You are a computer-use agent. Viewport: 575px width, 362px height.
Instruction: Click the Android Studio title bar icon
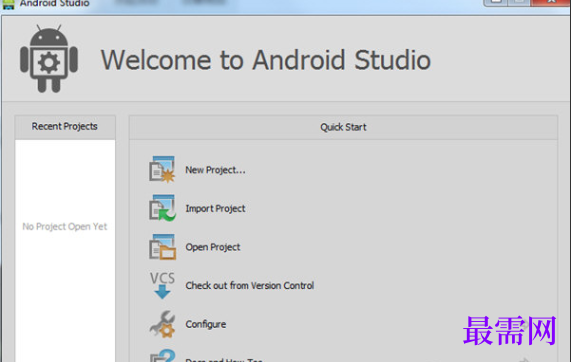click(8, 4)
